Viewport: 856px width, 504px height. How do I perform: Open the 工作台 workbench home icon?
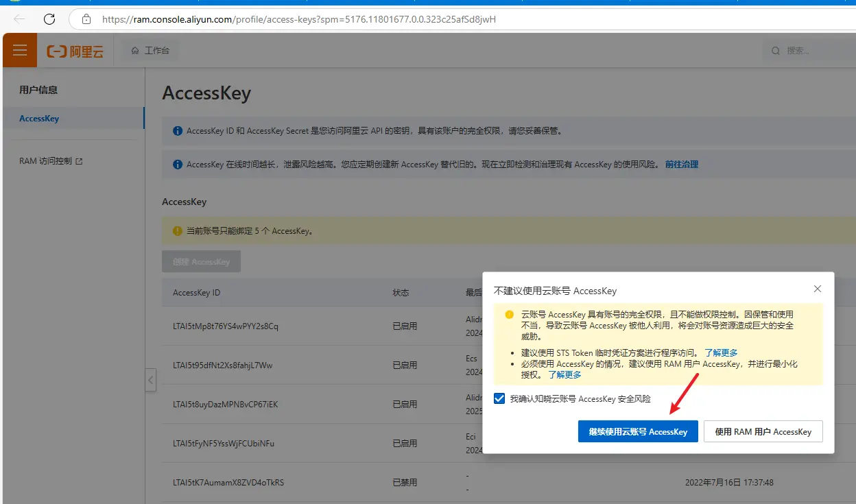pos(135,51)
